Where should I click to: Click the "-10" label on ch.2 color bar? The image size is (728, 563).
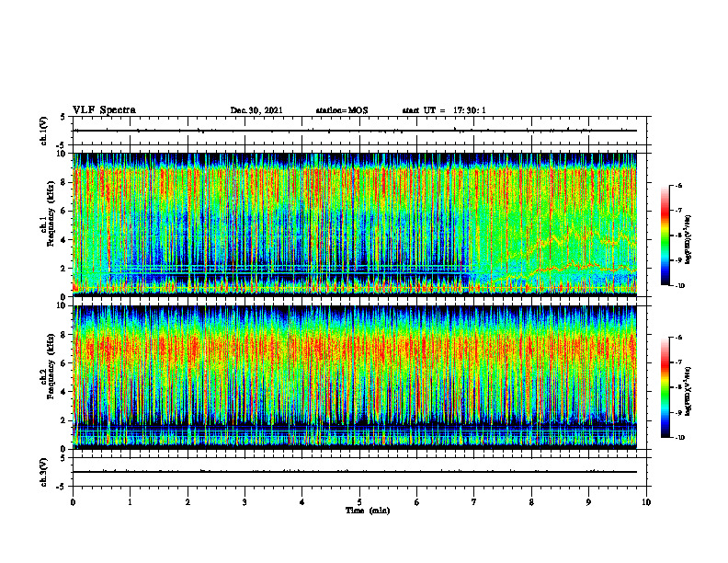pyautogui.click(x=679, y=438)
